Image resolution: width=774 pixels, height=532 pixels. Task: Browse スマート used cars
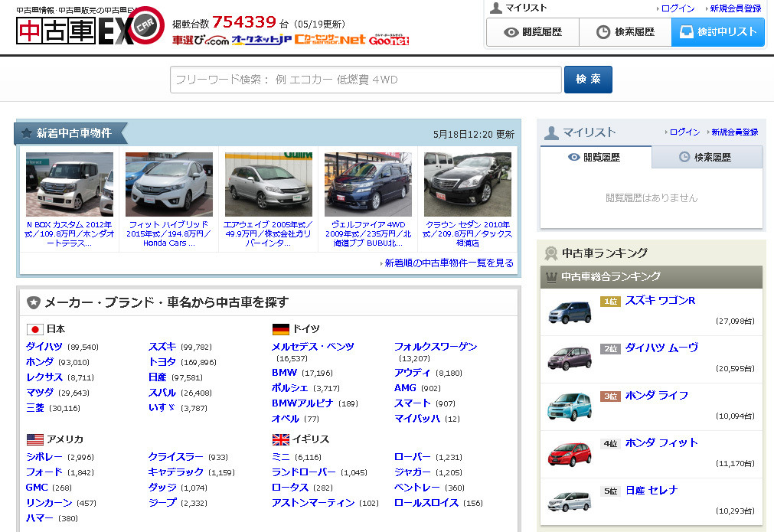[x=412, y=403]
